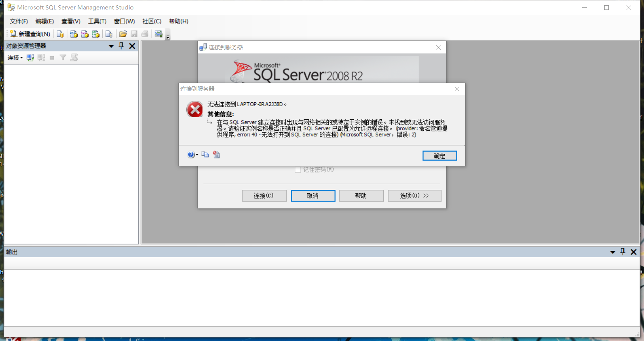Expand 选项(O) >> in connect dialog
Viewport: 644px width, 341px height.
414,196
